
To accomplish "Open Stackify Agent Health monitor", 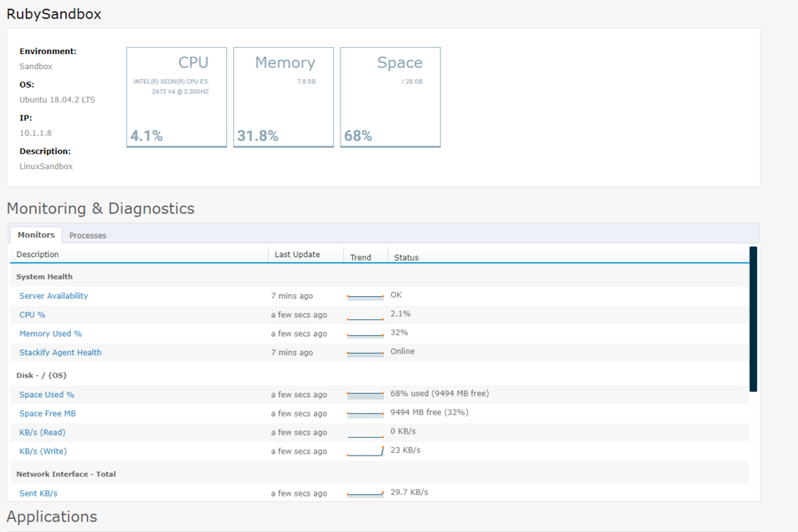I will [60, 352].
